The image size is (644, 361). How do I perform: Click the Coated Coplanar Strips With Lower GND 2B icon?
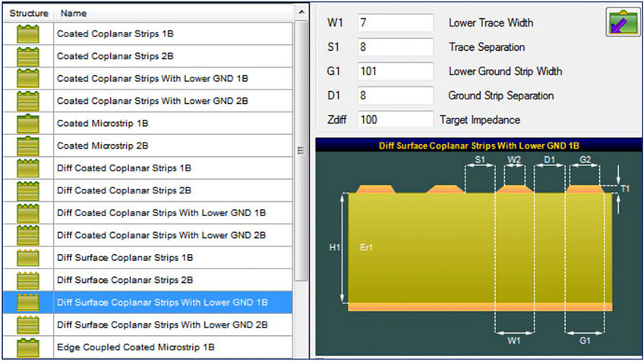click(x=28, y=101)
